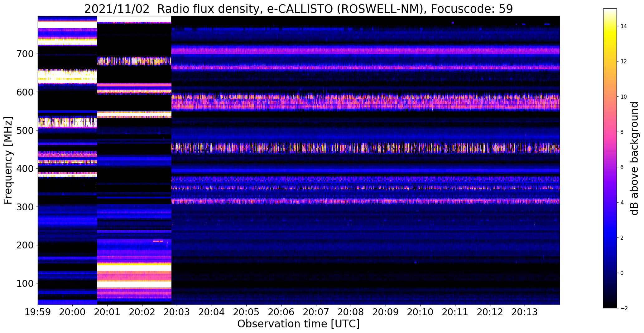Click the colorbar tick label 4

[622, 203]
